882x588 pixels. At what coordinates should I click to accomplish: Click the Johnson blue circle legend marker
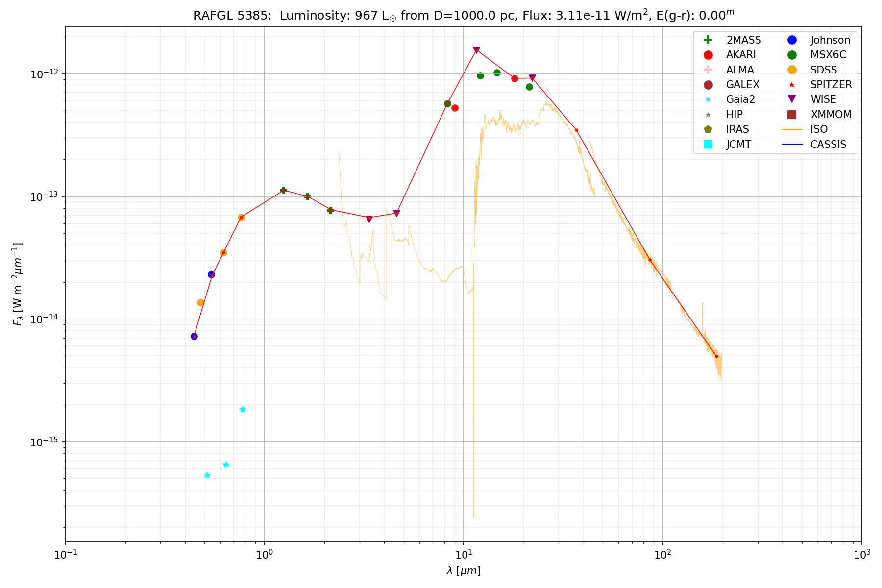click(x=791, y=40)
